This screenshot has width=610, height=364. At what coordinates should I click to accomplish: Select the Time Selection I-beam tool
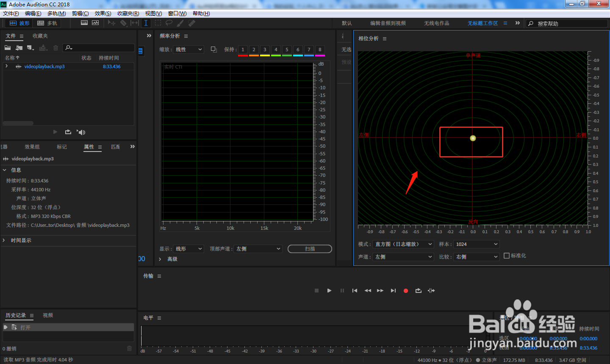pyautogui.click(x=146, y=23)
